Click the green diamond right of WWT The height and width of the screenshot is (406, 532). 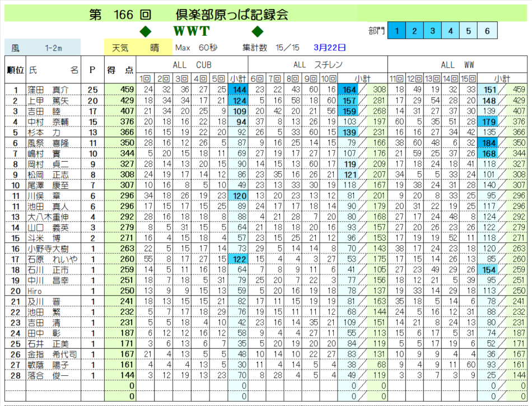pos(258,31)
